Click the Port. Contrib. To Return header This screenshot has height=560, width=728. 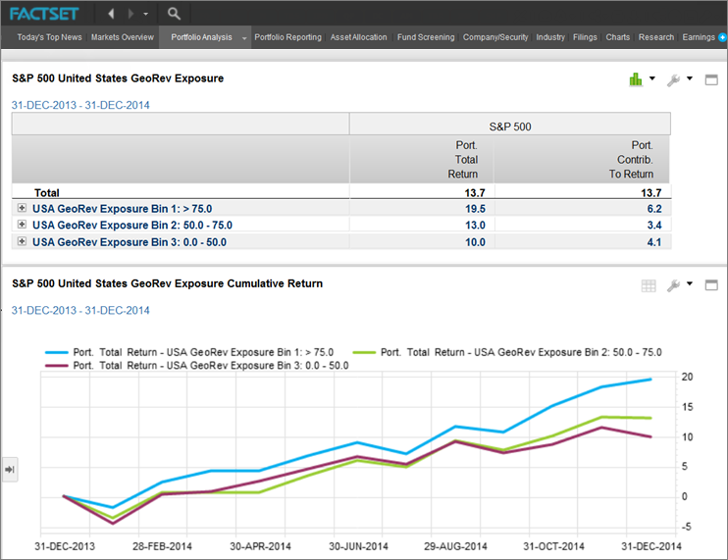[631, 160]
